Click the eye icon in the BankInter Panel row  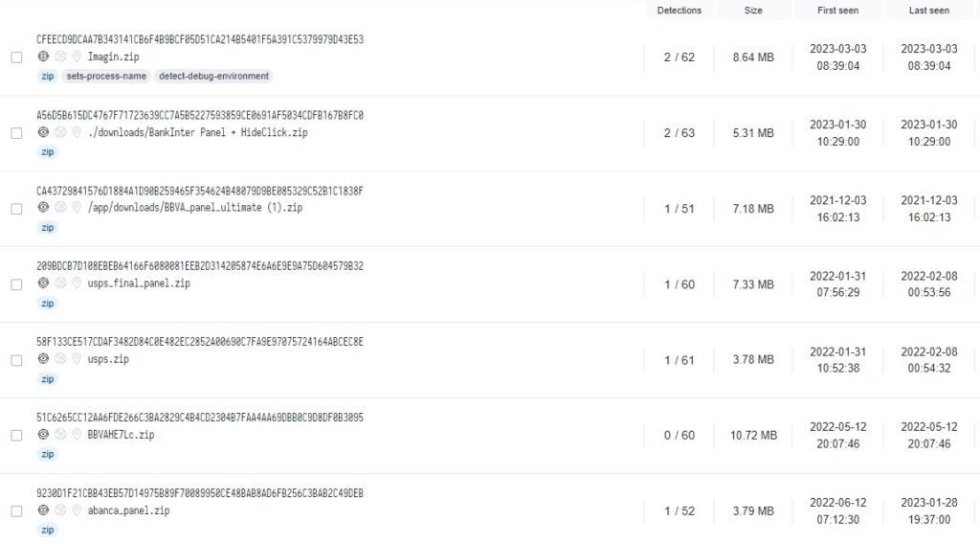[x=43, y=132]
